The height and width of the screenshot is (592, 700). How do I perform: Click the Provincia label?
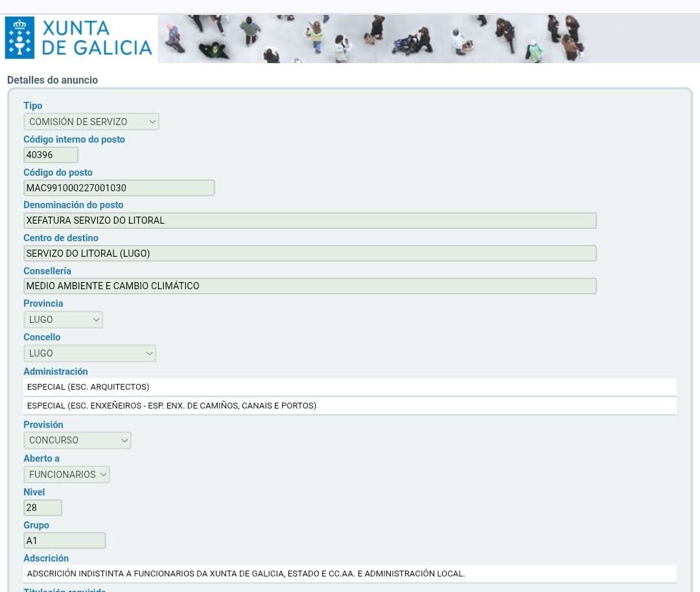[x=43, y=303]
